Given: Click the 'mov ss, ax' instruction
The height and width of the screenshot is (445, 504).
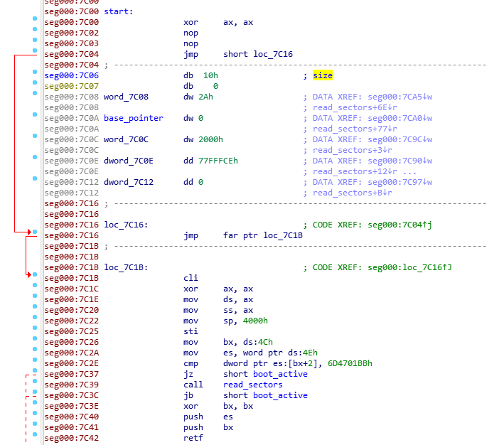Looking at the screenshot, I should [x=218, y=310].
